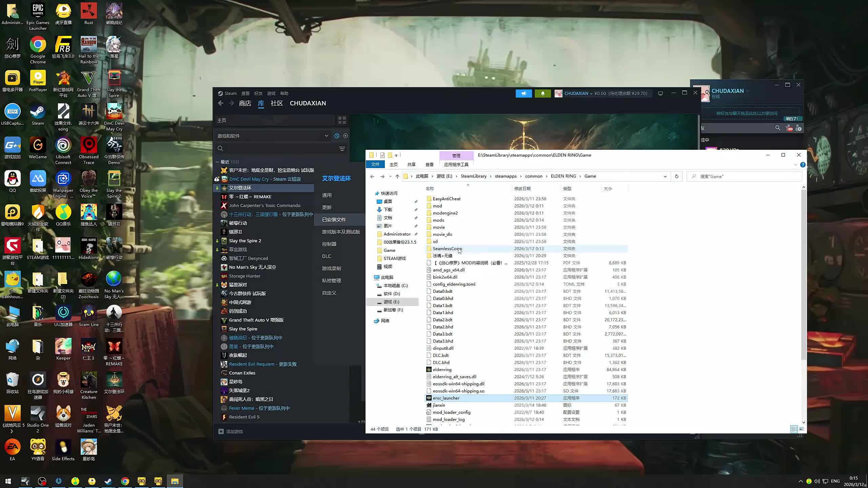Open library filter options icon
The width and height of the screenshot is (868, 488).
click(342, 149)
